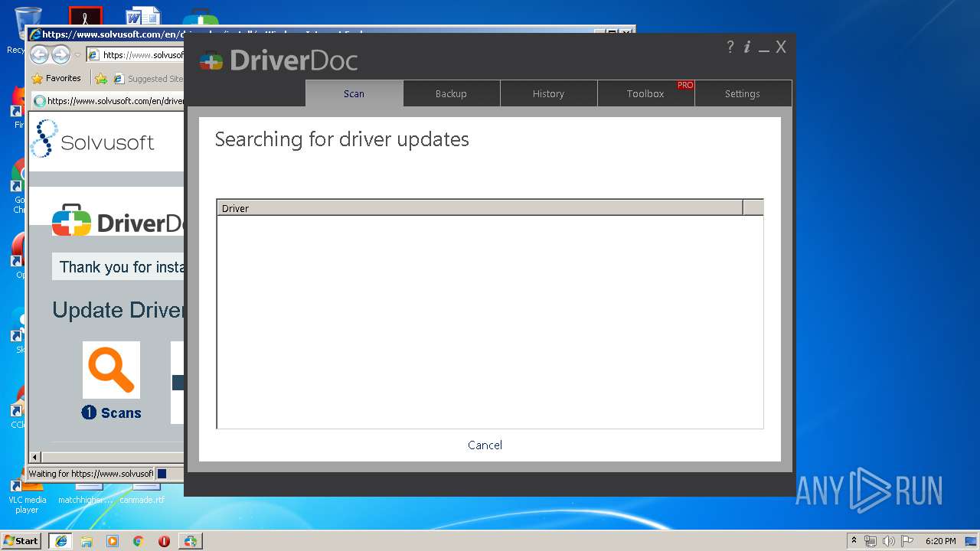
Task: Open Google Chrome from taskbar
Action: pyautogui.click(x=139, y=541)
